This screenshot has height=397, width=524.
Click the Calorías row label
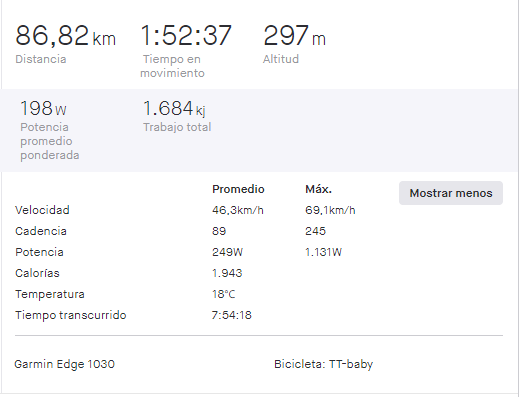coord(37,273)
